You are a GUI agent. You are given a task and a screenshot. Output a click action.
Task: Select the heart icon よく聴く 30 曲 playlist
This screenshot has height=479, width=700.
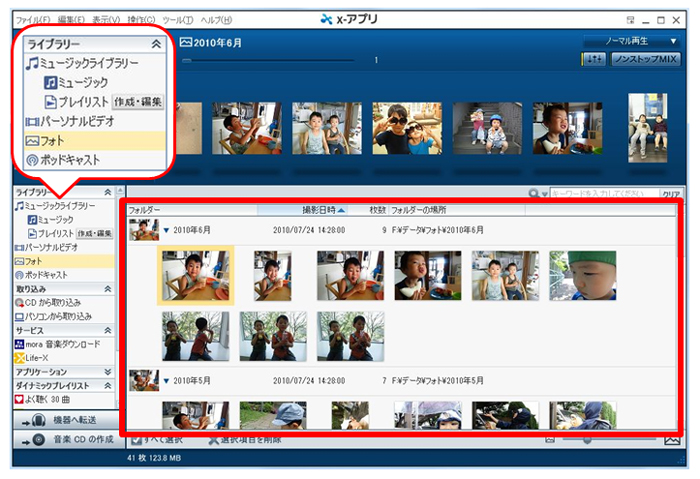(19, 399)
